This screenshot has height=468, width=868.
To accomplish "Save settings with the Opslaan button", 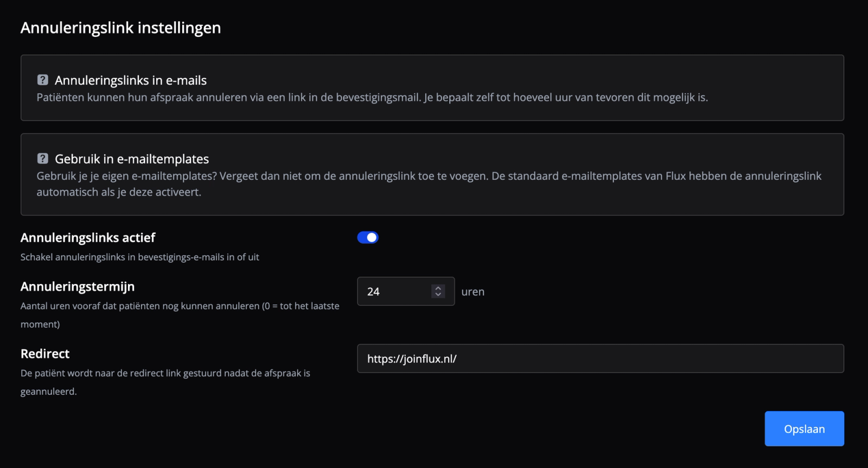I will [805, 428].
